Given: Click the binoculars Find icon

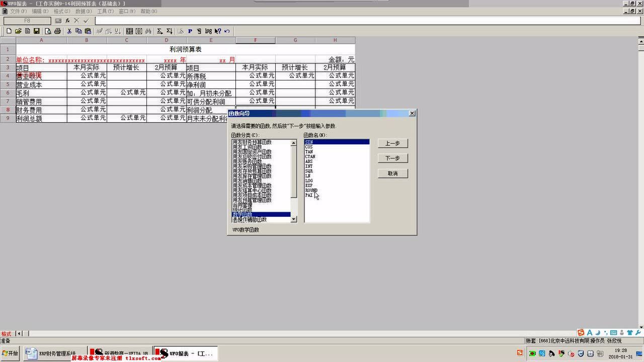Looking at the screenshot, I should pyautogui.click(x=148, y=31).
